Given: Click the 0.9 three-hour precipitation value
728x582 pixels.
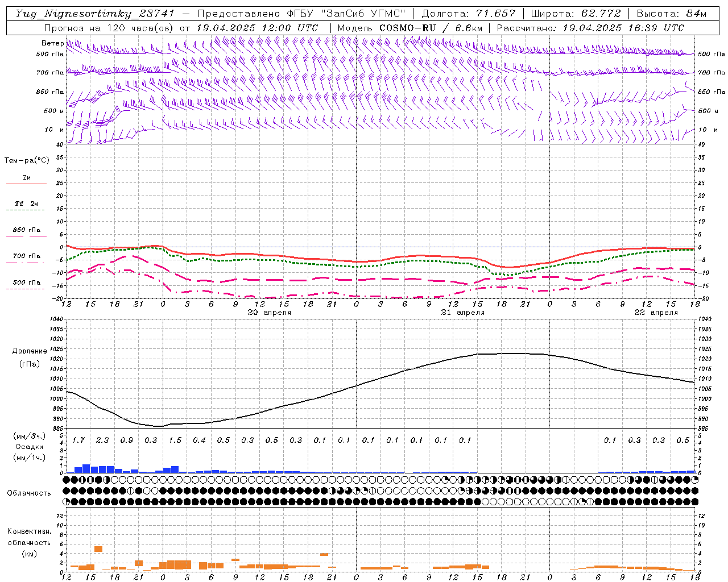Looking at the screenshot, I should pyautogui.click(x=126, y=440).
